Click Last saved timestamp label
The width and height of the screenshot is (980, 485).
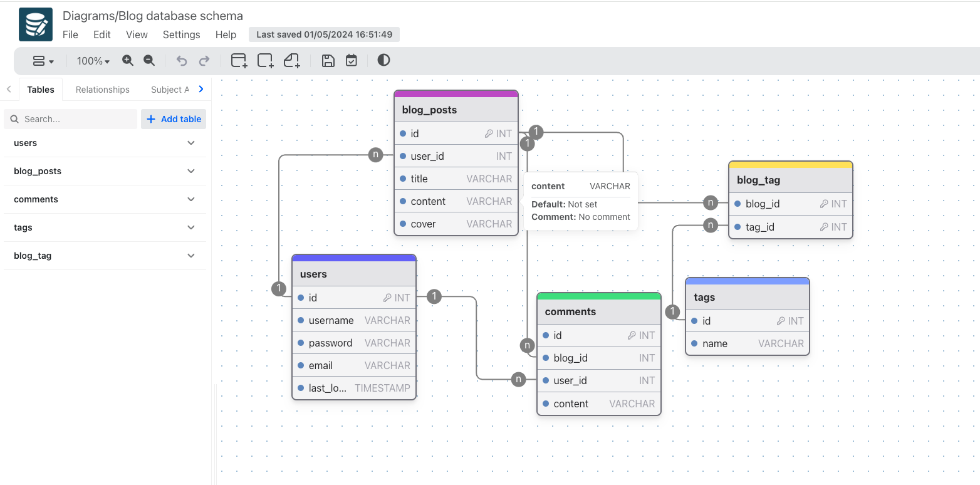324,34
